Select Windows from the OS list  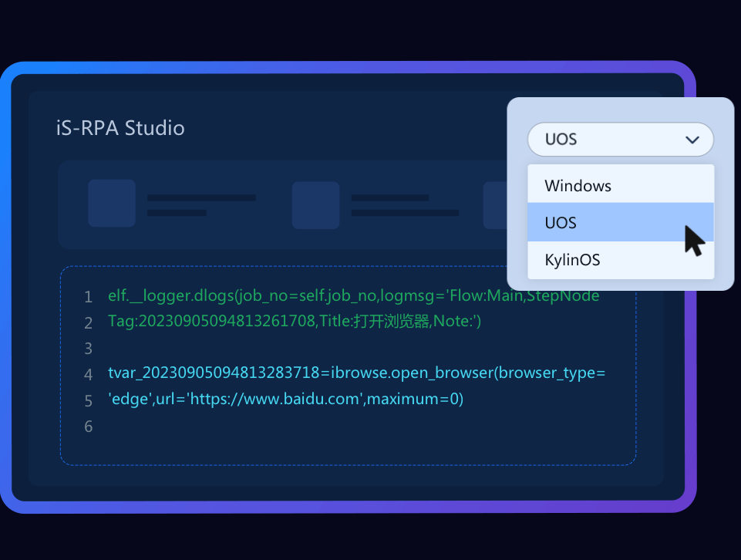621,185
